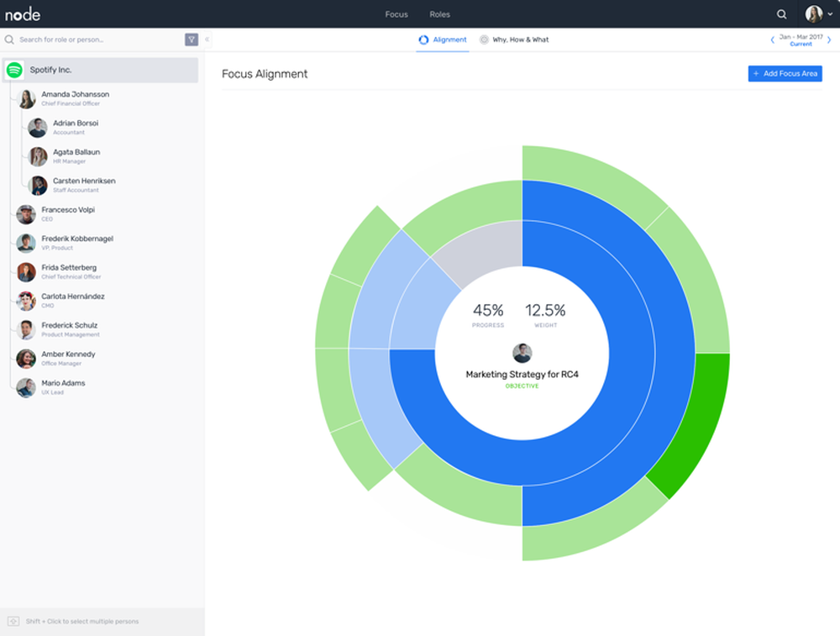Open the Focus menu
Screen dimensions: 840x636
pyautogui.click(x=396, y=14)
